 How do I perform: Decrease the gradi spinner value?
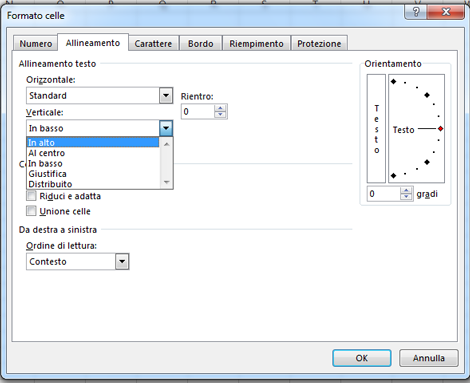pyautogui.click(x=406, y=197)
